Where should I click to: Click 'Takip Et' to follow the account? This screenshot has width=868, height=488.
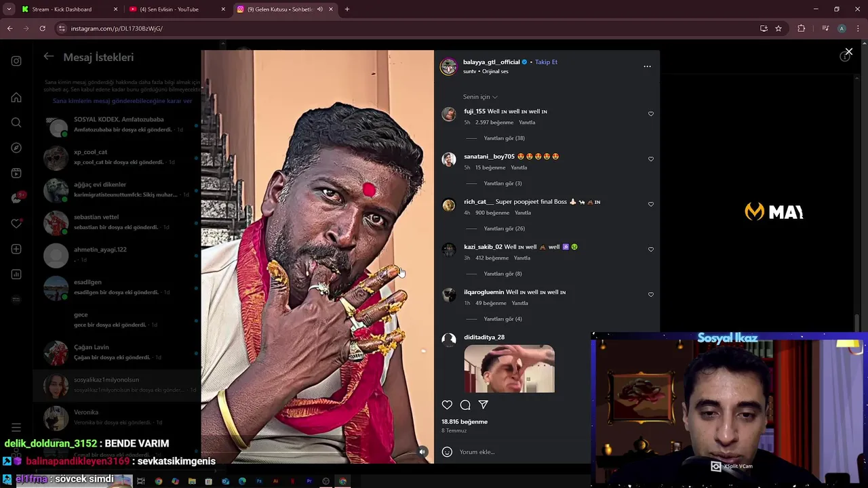pos(546,62)
